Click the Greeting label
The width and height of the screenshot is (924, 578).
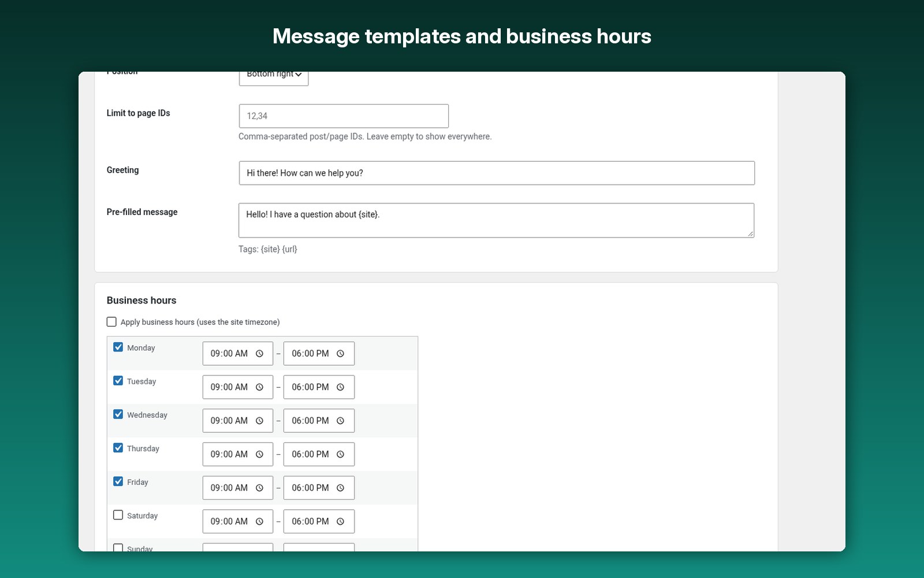tap(122, 170)
